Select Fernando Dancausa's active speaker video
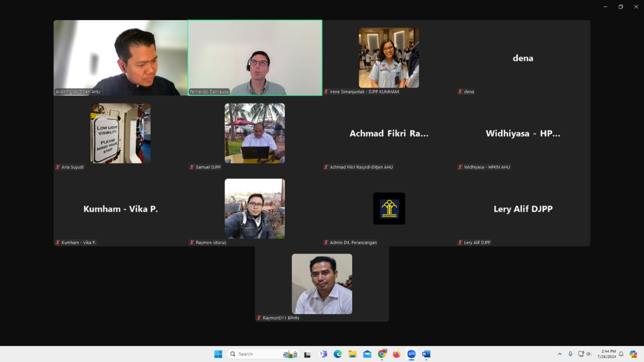The height and width of the screenshot is (362, 644). 255,58
